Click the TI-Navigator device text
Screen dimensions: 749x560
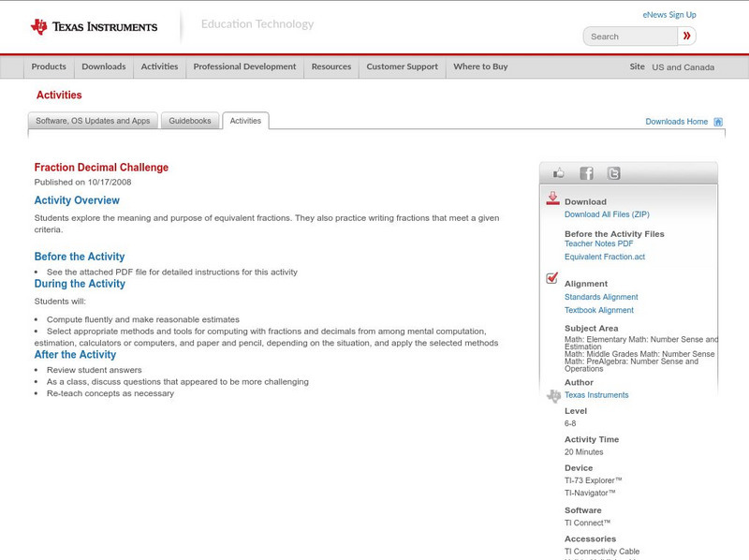[x=590, y=494]
